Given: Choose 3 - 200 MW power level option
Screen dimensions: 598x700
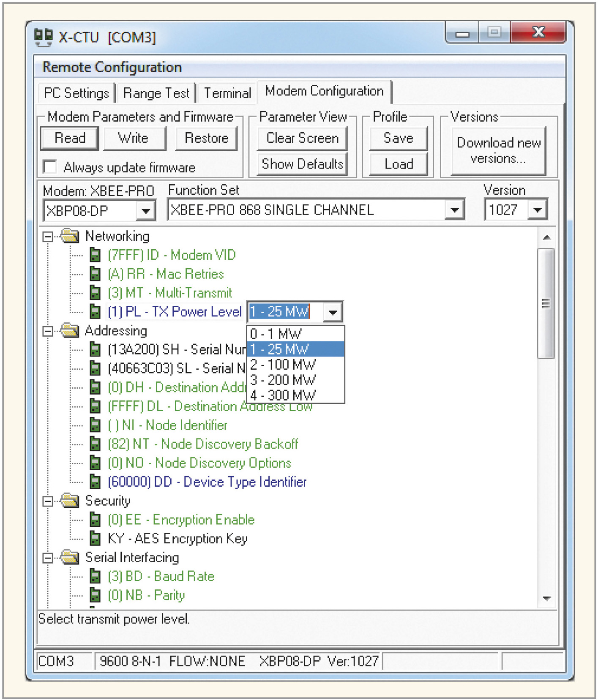Looking at the screenshot, I should pyautogui.click(x=295, y=379).
